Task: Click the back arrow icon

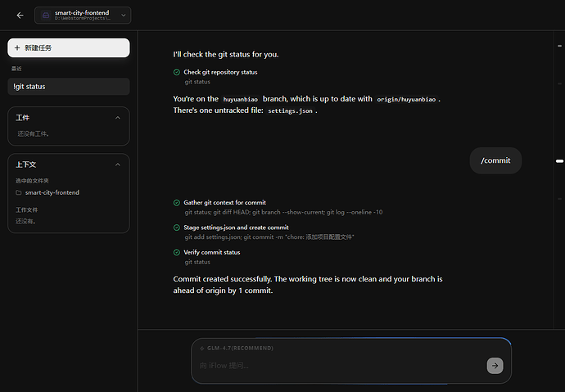Action: tap(20, 15)
